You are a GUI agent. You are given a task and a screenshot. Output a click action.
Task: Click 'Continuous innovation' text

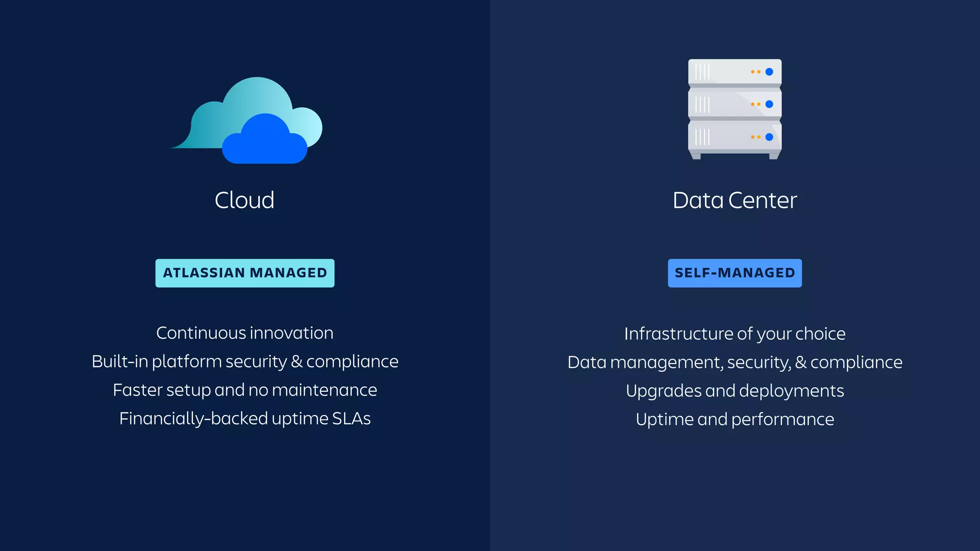pos(245,333)
